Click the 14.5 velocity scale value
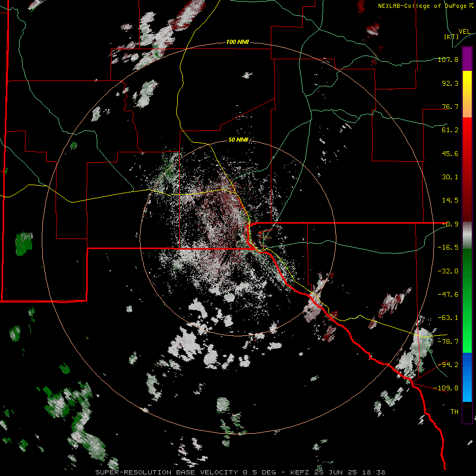 coord(450,200)
